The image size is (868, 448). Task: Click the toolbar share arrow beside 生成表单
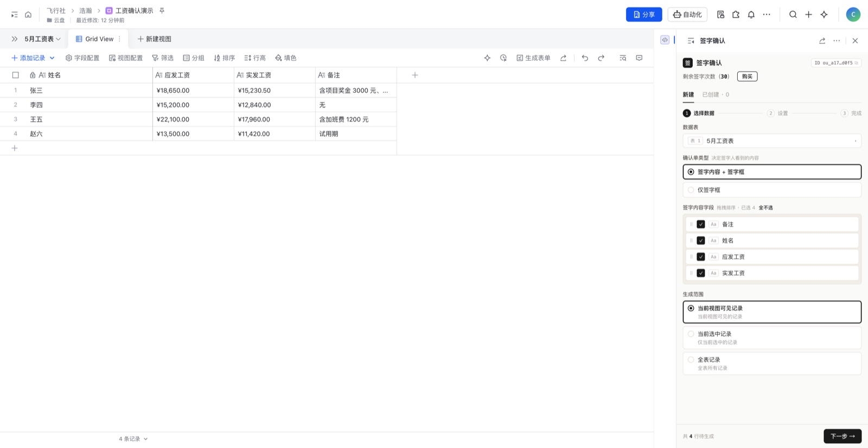click(x=563, y=58)
